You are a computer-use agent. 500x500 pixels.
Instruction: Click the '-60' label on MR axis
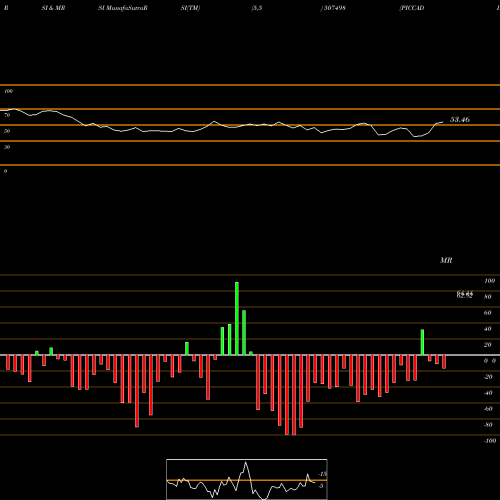click(x=488, y=409)
